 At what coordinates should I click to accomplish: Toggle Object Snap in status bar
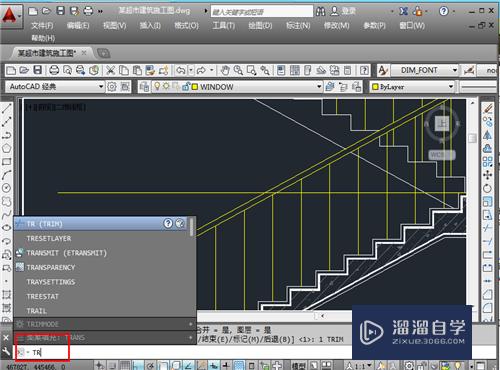tap(163, 366)
